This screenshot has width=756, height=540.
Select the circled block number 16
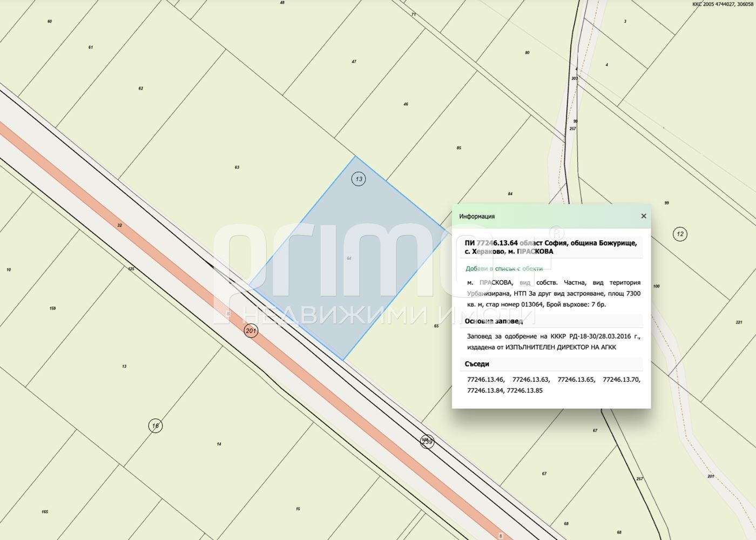pyautogui.click(x=156, y=426)
